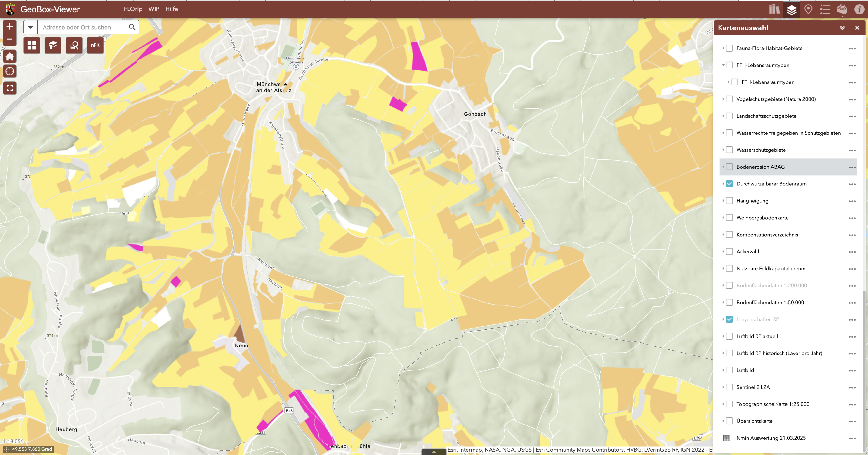Enable the Hangneigung layer

pos(729,201)
